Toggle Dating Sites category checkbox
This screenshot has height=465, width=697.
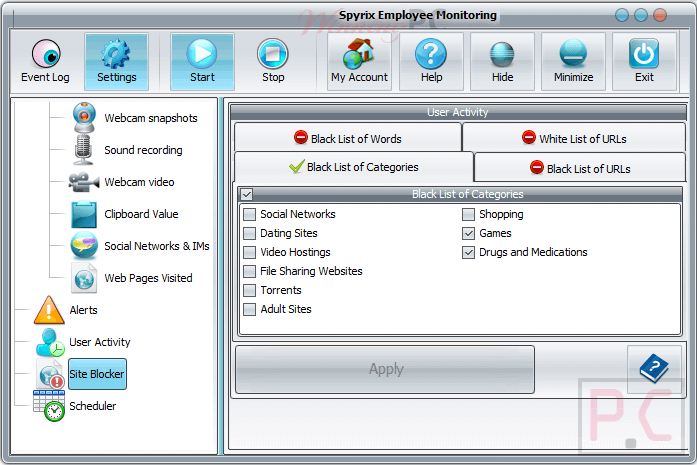pos(250,233)
